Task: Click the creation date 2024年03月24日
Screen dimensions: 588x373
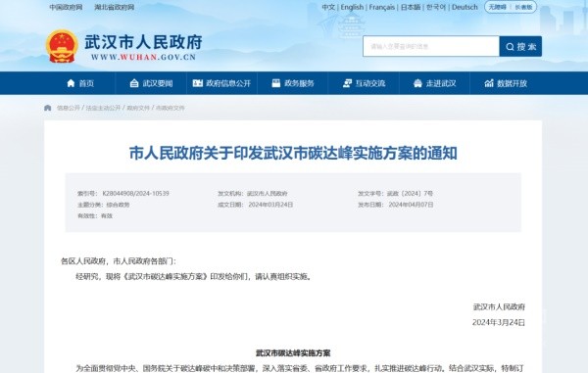Action: pos(270,205)
